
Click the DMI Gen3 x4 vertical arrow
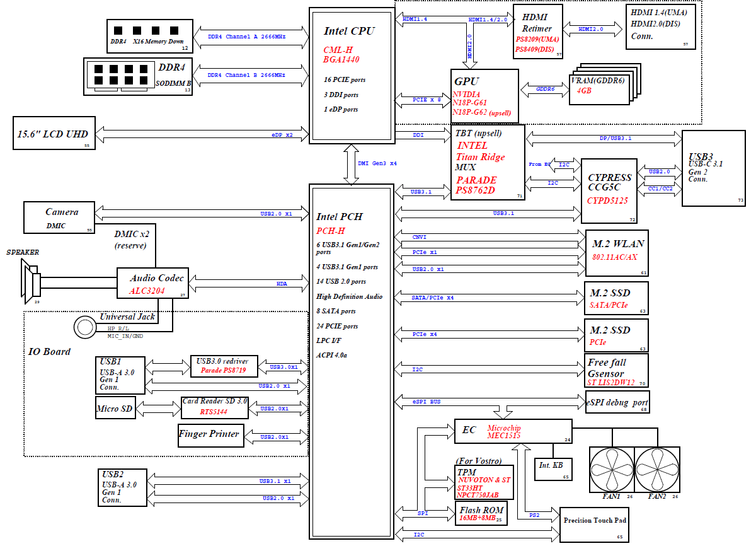tap(348, 163)
